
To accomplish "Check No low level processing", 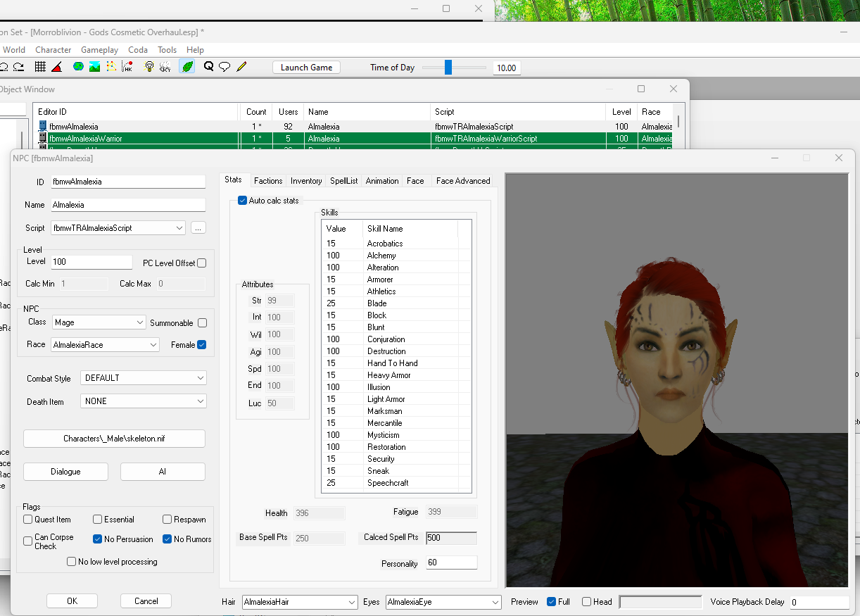I will 72,562.
